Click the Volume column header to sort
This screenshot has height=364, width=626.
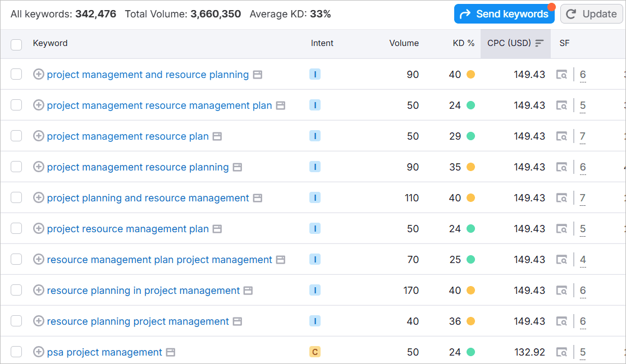point(404,43)
